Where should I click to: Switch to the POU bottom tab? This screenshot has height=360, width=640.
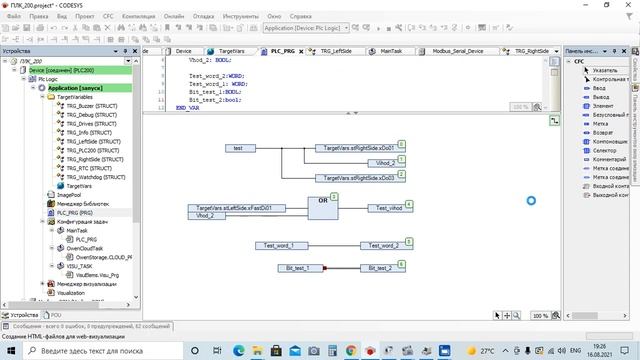pyautogui.click(x=52, y=315)
